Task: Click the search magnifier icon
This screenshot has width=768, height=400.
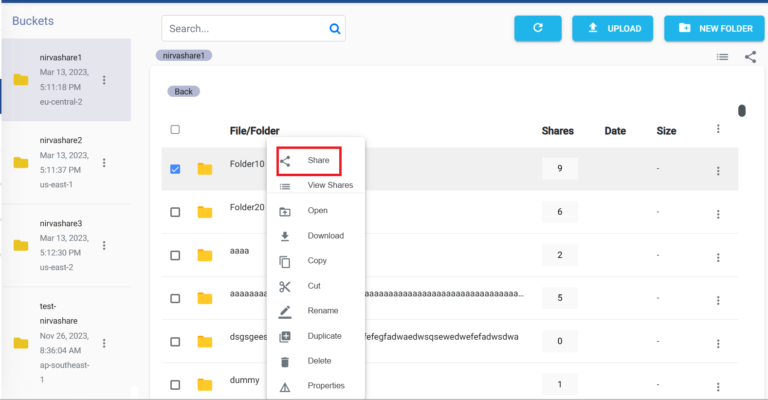Action: point(336,29)
